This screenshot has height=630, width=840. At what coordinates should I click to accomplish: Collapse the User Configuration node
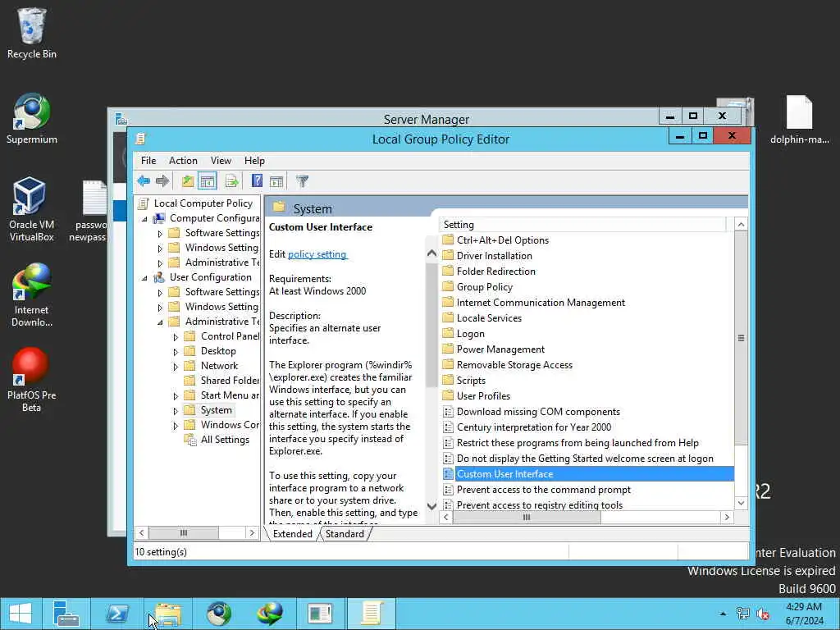[144, 278]
